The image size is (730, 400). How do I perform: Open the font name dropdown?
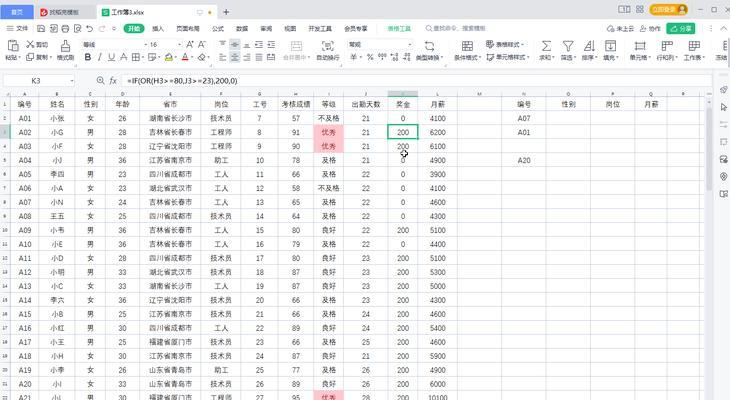coord(144,44)
